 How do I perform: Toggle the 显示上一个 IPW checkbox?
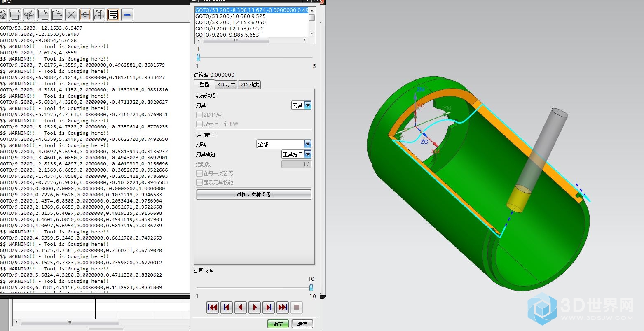pyautogui.click(x=199, y=124)
